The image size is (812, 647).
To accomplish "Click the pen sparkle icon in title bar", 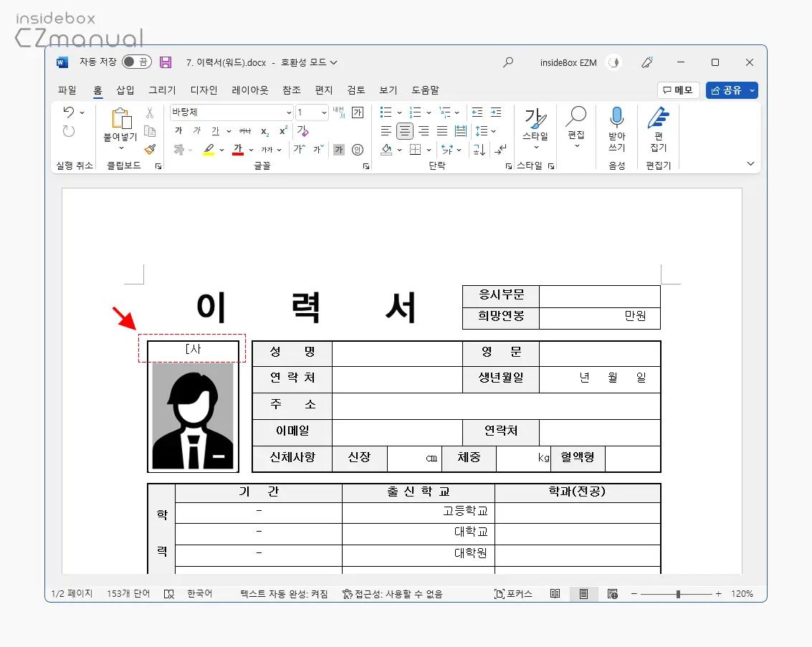I will coord(646,62).
